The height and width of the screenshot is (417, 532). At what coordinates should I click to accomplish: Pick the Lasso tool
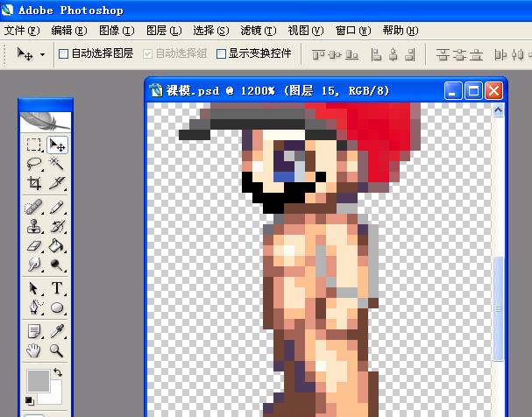(x=34, y=164)
